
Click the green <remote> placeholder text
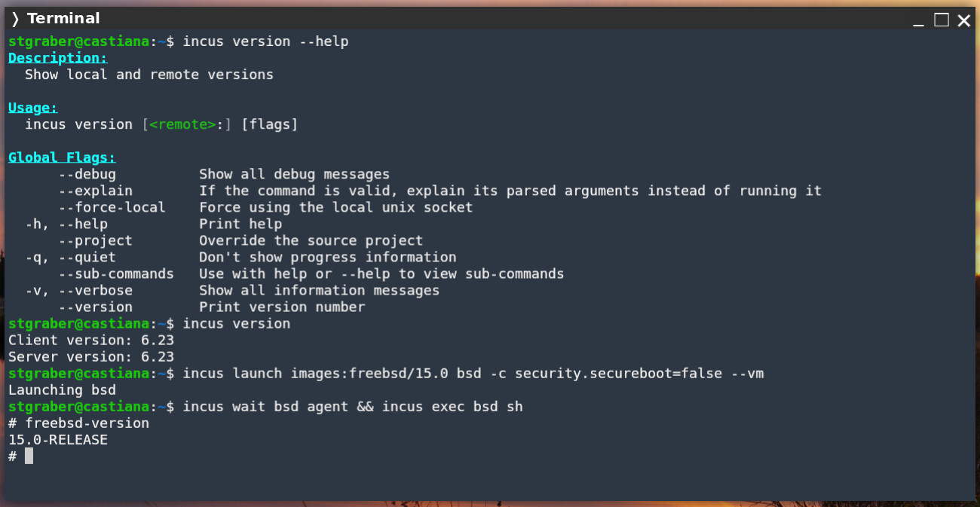[x=182, y=124]
